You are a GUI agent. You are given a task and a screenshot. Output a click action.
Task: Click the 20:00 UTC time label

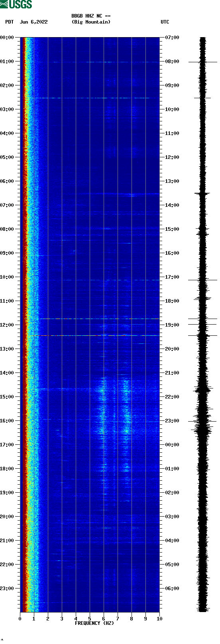172,349
